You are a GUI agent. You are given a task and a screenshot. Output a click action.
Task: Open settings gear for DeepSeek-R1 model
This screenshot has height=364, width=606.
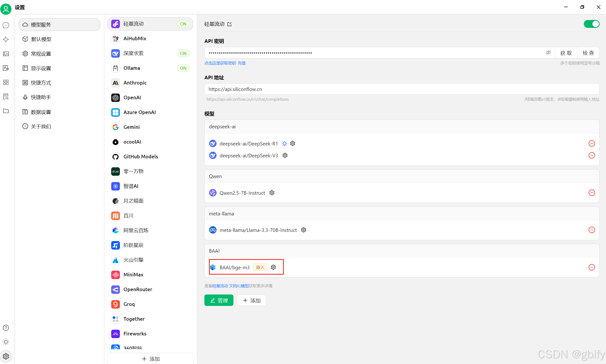click(x=293, y=144)
